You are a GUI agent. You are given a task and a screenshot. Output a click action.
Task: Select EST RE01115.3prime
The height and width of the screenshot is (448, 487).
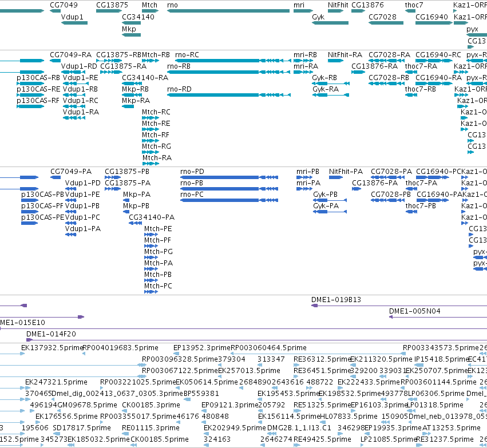151,428
